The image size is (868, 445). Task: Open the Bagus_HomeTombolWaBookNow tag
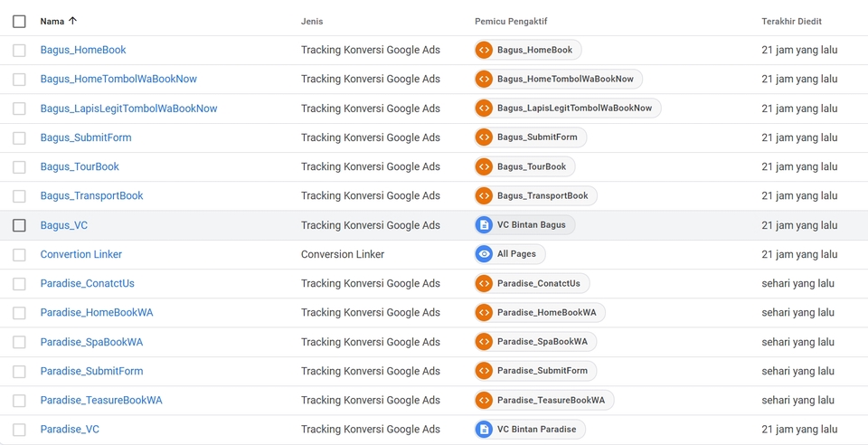[x=118, y=80]
